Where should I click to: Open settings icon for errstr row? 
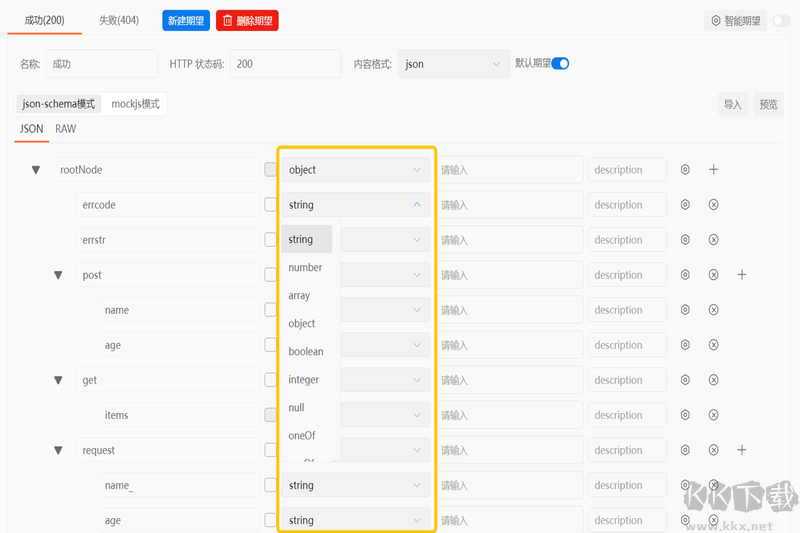click(685, 240)
